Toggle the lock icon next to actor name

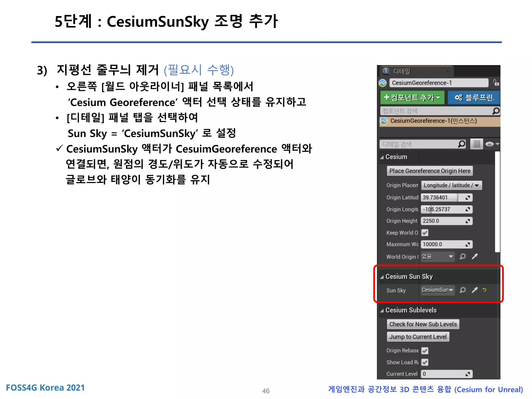[496, 83]
